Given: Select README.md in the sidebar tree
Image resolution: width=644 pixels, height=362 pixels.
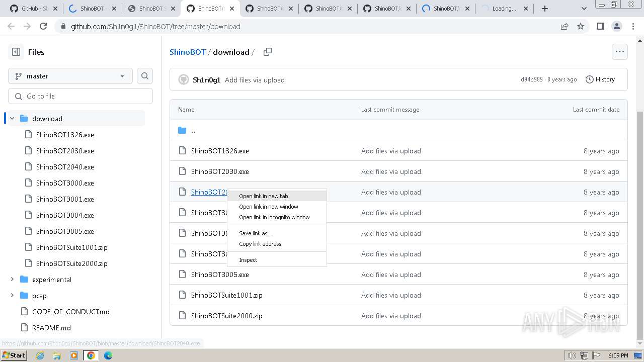Looking at the screenshot, I should (x=51, y=328).
